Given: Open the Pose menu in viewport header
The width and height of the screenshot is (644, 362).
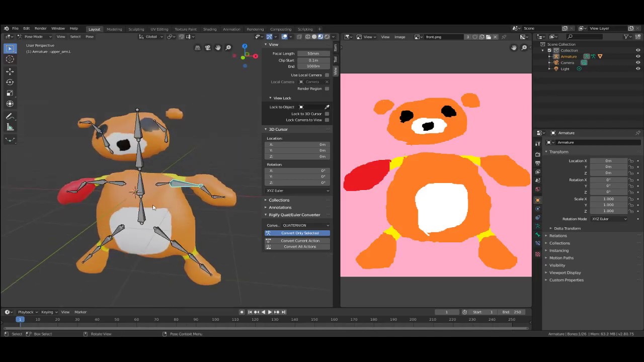Looking at the screenshot, I should click(89, 37).
